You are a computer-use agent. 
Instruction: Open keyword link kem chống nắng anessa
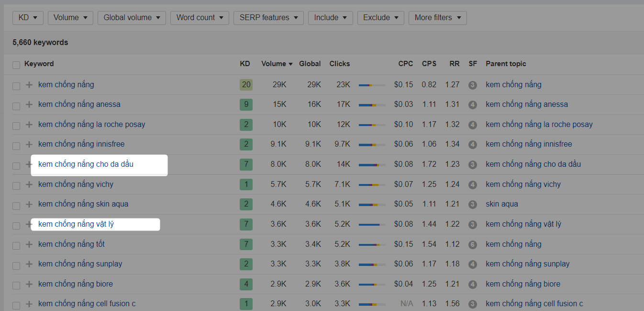pyautogui.click(x=79, y=104)
